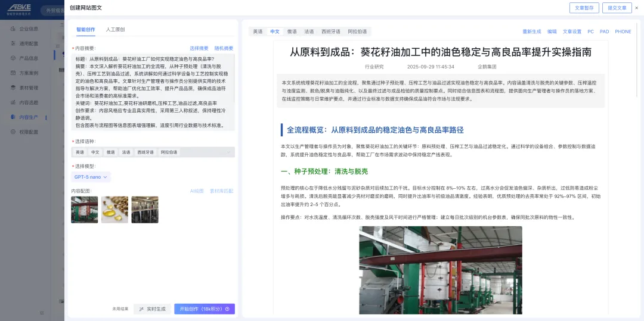Click the 内容选题 sidebar icon
The height and width of the screenshot is (321, 644).
point(13,102)
